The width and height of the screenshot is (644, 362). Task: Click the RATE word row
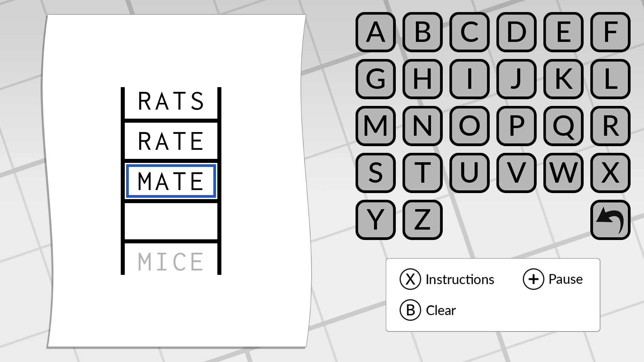coord(171,141)
